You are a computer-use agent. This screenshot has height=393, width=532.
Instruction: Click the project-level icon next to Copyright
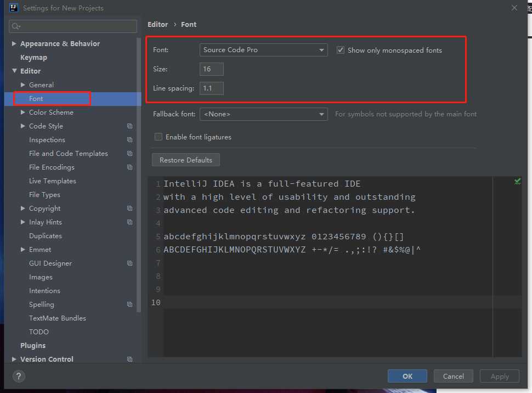129,208
